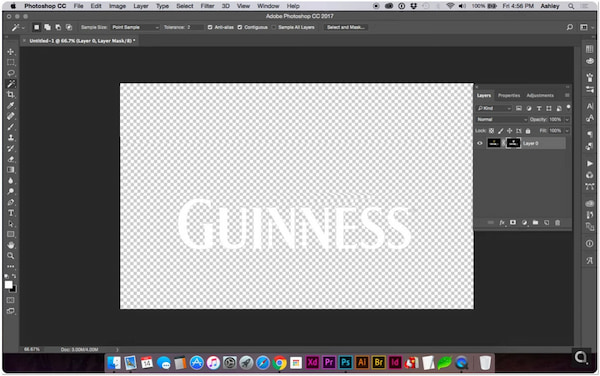Select the Rectangular Marquee tool
The height and width of the screenshot is (376, 600).
[11, 62]
